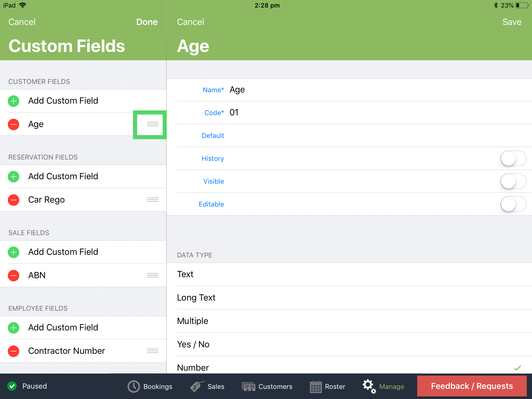Tap the green plus icon under Employee Fields
Image resolution: width=532 pixels, height=399 pixels.
point(14,328)
